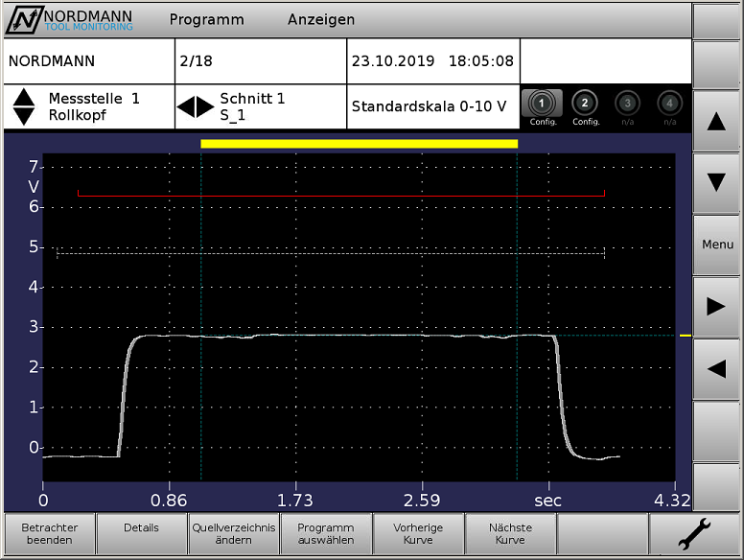
Task: Step Schnitt left/right arrows selector
Action: click(196, 107)
